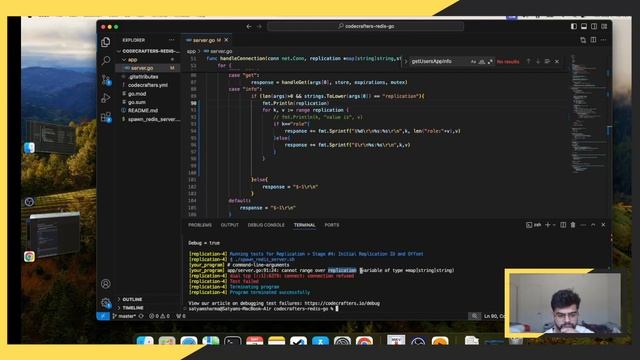Toggle the primary side bar layout icon
Image resolution: width=640 pixels, height=360 pixels.
(x=574, y=27)
